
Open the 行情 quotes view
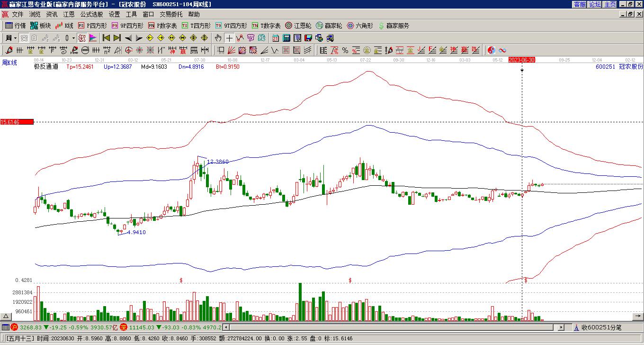click(x=15, y=26)
